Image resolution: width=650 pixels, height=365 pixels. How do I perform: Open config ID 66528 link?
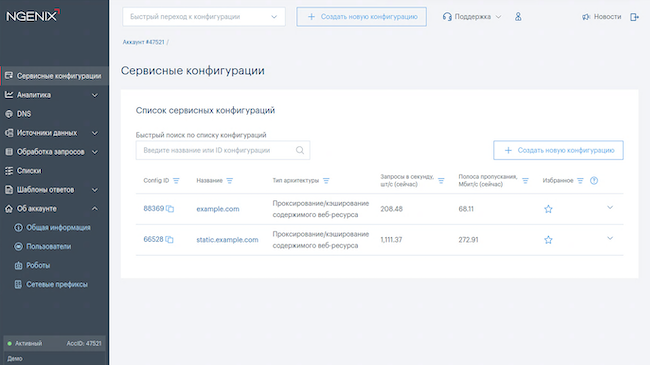pyautogui.click(x=153, y=239)
